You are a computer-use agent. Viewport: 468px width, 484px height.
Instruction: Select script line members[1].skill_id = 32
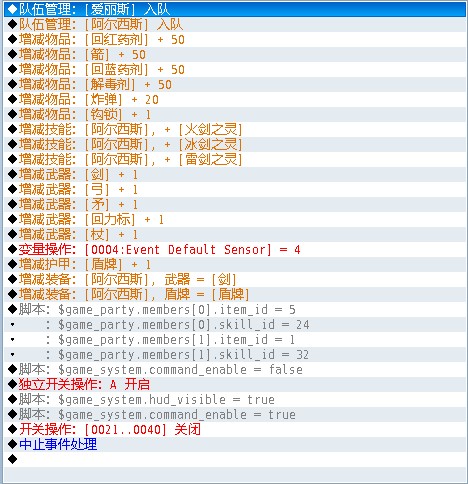[235, 354]
